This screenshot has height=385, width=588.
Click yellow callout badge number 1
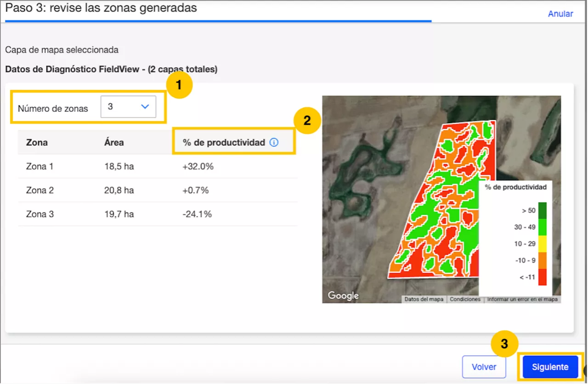(x=180, y=85)
